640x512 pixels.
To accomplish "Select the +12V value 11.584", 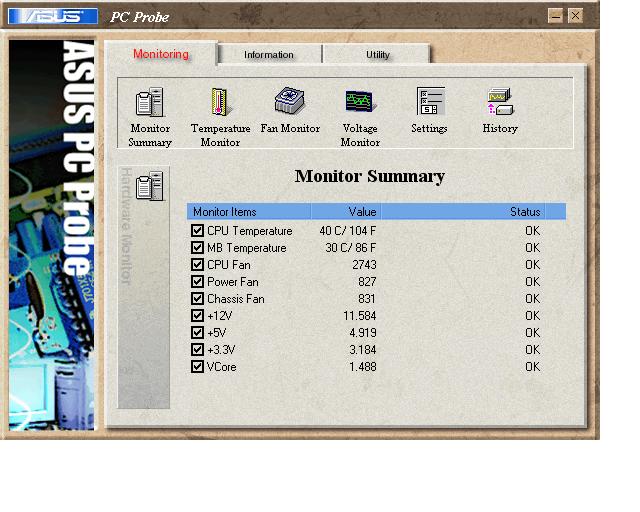I will coord(360,316).
